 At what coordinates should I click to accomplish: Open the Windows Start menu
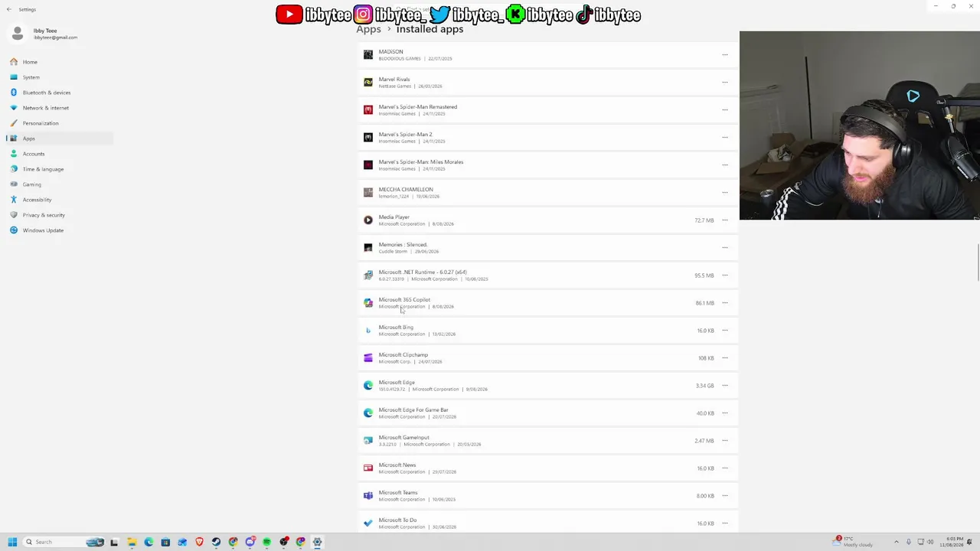(x=12, y=542)
